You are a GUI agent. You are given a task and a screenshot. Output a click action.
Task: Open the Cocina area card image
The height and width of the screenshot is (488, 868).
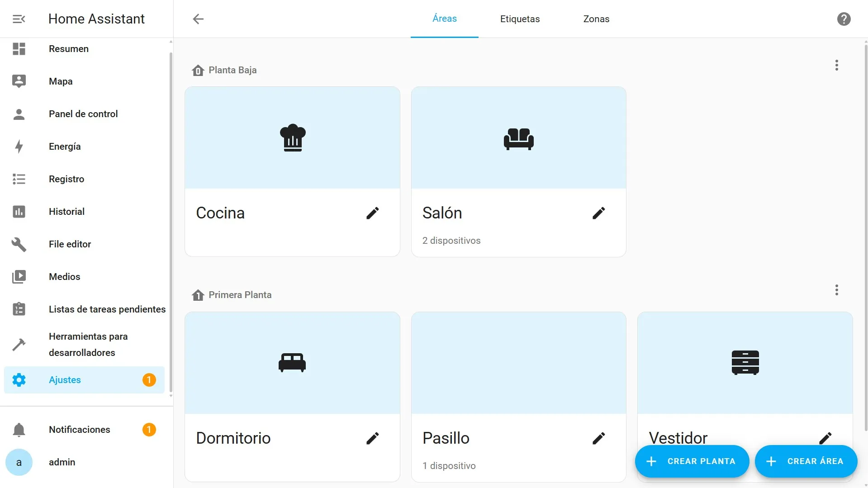click(292, 137)
